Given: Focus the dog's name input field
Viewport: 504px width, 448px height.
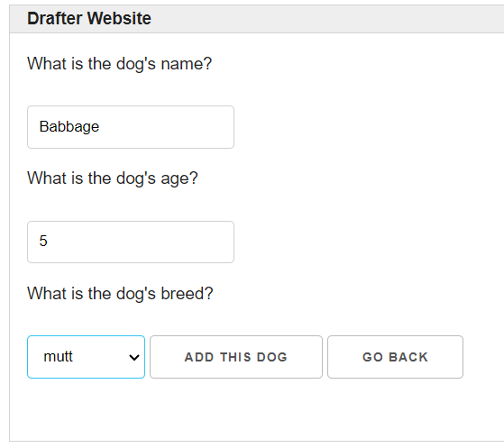Looking at the screenshot, I should click(131, 127).
